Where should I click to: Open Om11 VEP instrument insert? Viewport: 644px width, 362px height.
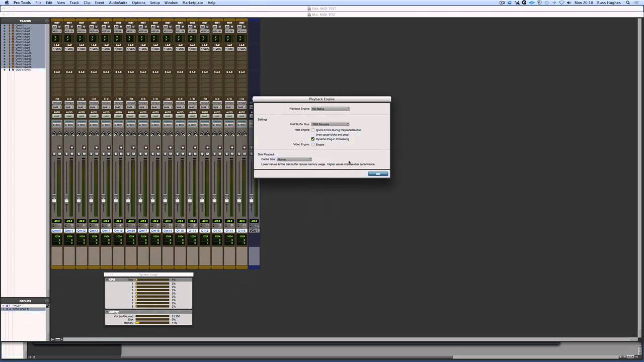click(x=69, y=49)
